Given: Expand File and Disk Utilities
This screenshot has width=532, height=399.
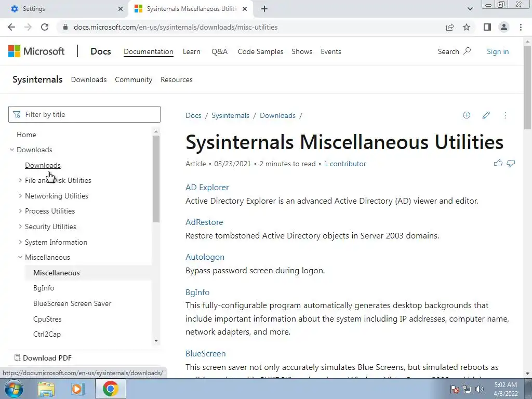Looking at the screenshot, I should (x=20, y=180).
